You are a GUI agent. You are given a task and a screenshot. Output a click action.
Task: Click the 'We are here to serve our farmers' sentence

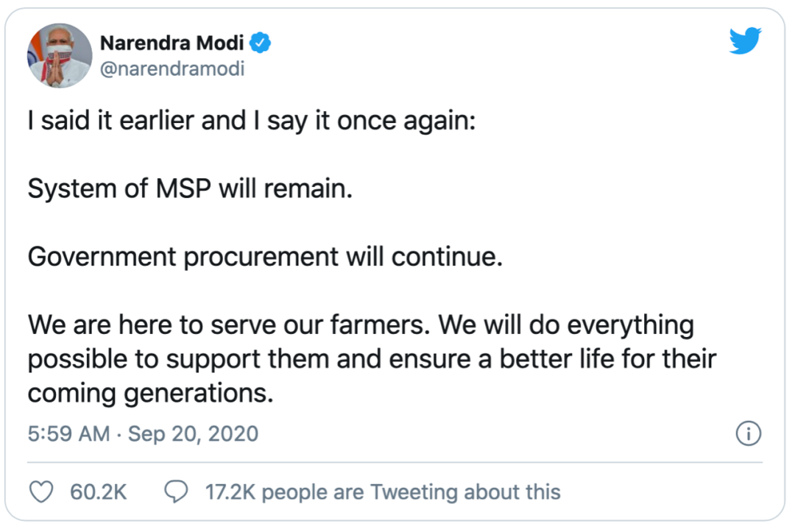(x=229, y=324)
